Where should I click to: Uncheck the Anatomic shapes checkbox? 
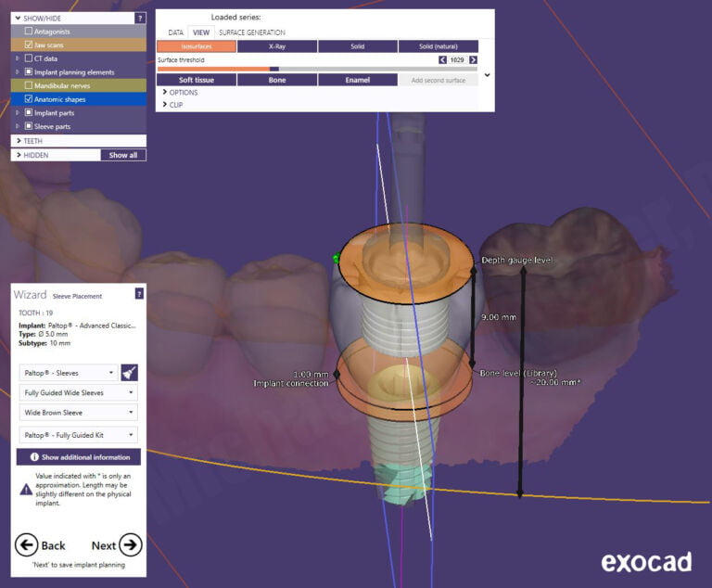pyautogui.click(x=29, y=99)
